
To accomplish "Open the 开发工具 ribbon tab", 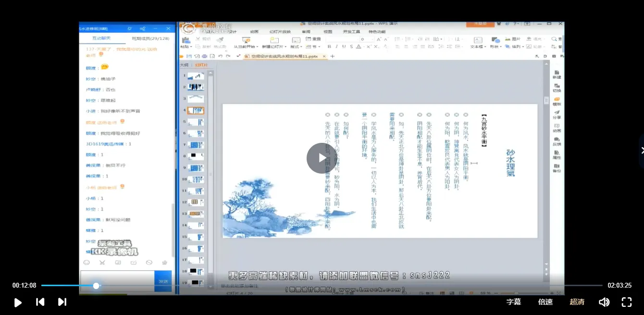I will 351,32.
